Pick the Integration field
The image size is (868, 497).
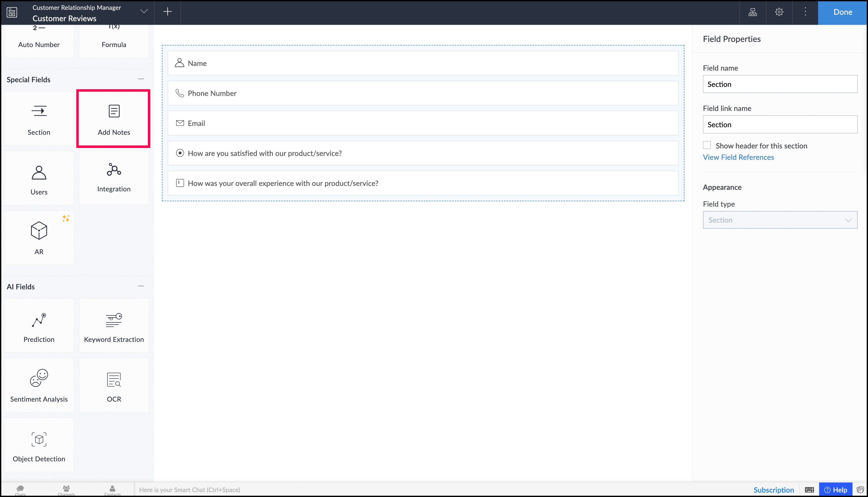(114, 177)
